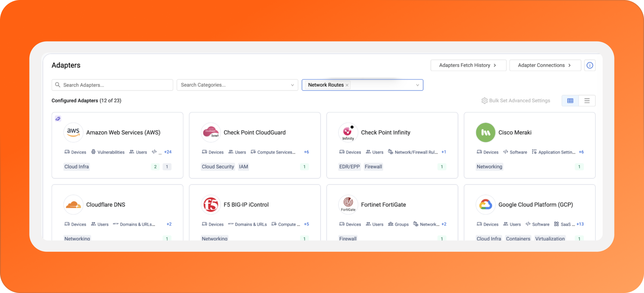Click the gear icon beside Bulk Set Advanced Settings
Viewport: 644px width, 293px height.
coord(484,101)
